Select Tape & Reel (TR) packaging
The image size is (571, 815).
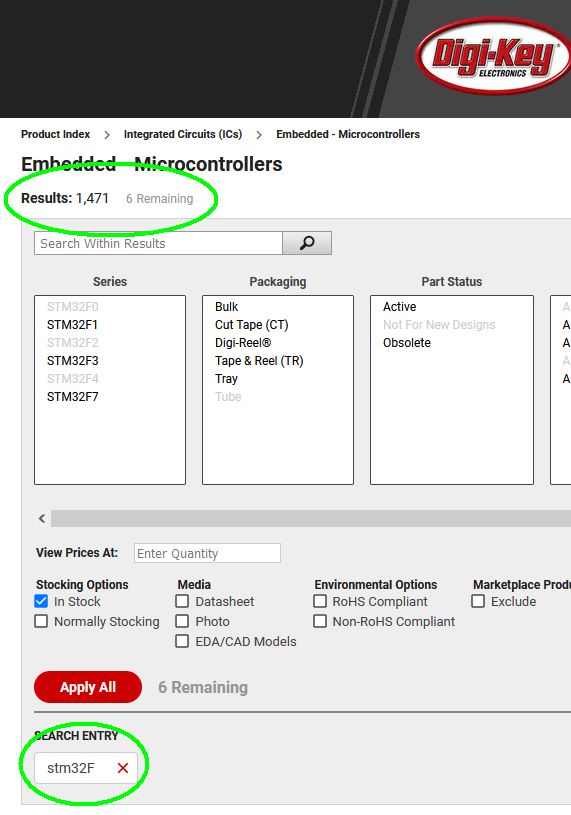[x=259, y=361]
